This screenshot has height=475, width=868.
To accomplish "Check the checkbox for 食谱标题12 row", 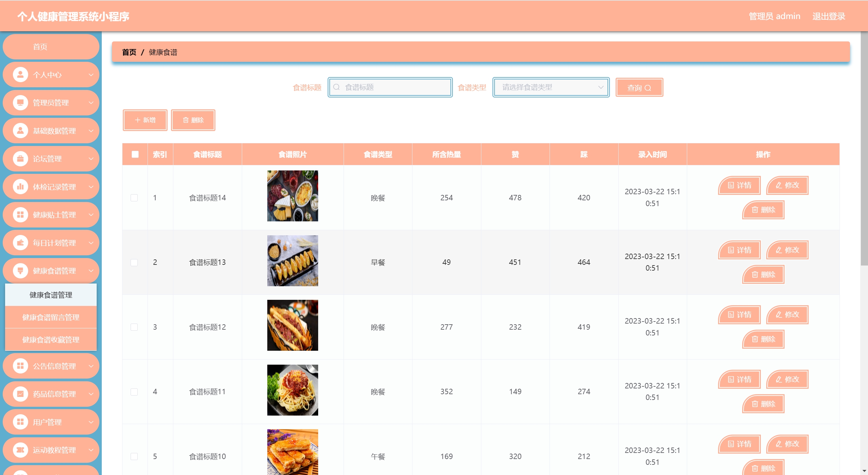I will coord(134,327).
